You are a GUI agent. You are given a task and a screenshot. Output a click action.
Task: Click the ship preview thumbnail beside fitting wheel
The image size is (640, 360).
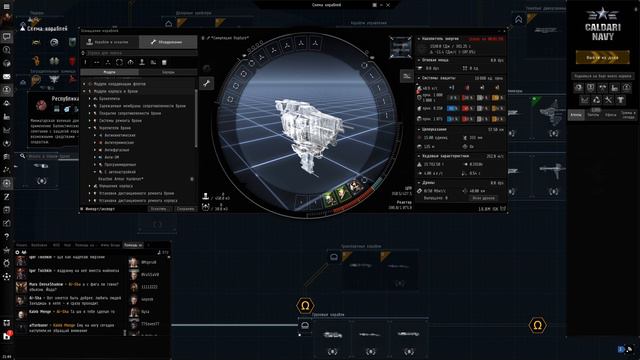pyautogui.click(x=400, y=47)
